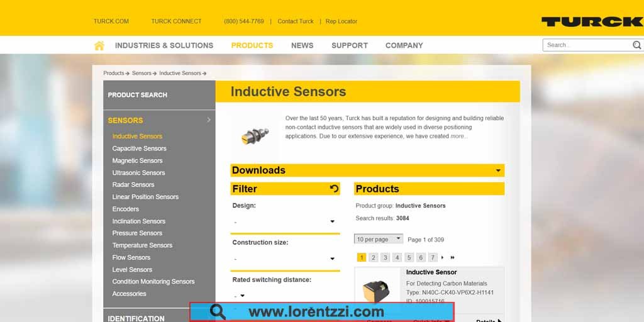Select Flow Sensors in the sidebar

(x=131, y=257)
